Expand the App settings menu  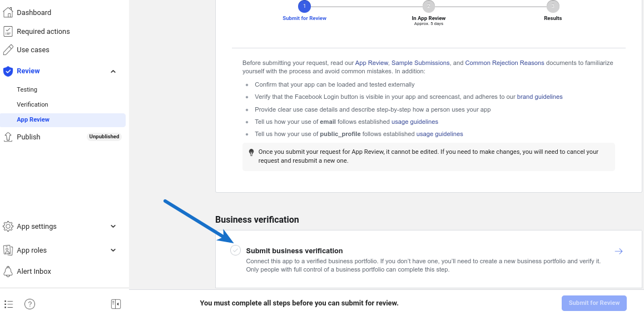pyautogui.click(x=113, y=227)
